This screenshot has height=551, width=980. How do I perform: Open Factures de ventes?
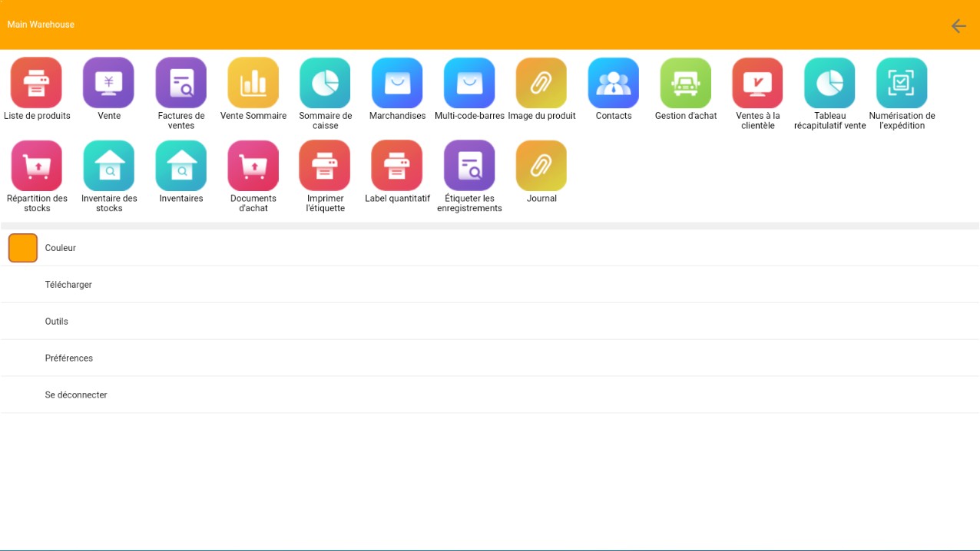(x=180, y=83)
